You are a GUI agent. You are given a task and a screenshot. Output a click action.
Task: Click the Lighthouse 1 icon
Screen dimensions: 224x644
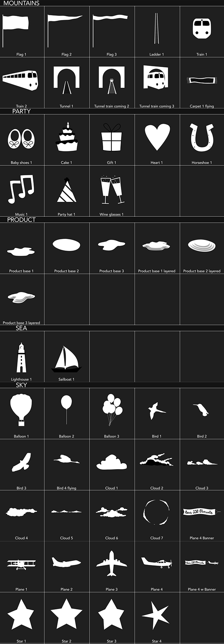pos(21,357)
